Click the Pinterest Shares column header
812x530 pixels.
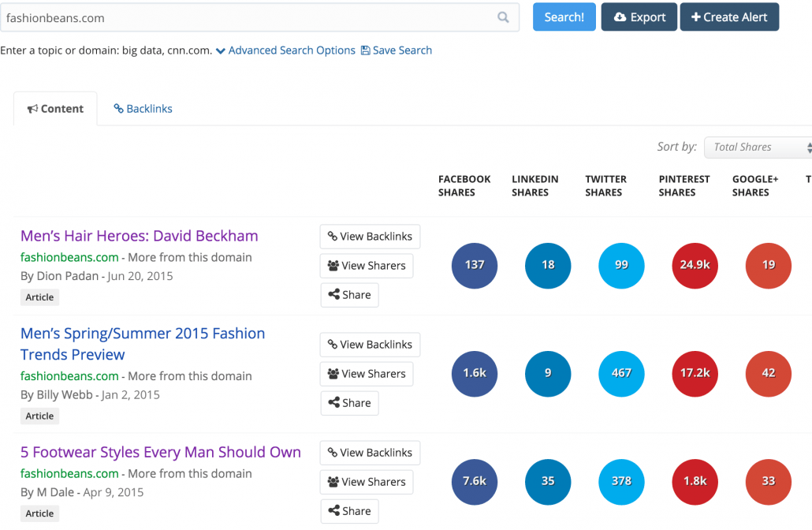pyautogui.click(x=684, y=185)
